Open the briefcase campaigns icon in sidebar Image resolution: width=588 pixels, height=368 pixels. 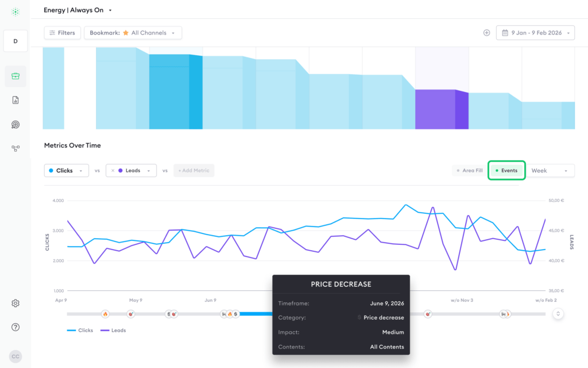[16, 76]
